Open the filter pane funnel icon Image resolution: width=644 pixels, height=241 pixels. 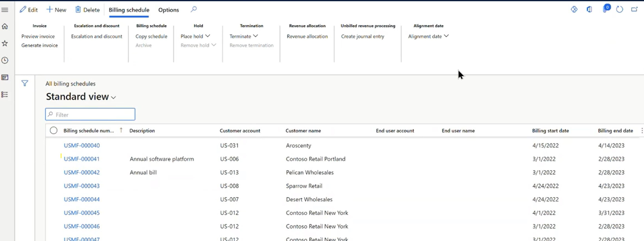25,83
